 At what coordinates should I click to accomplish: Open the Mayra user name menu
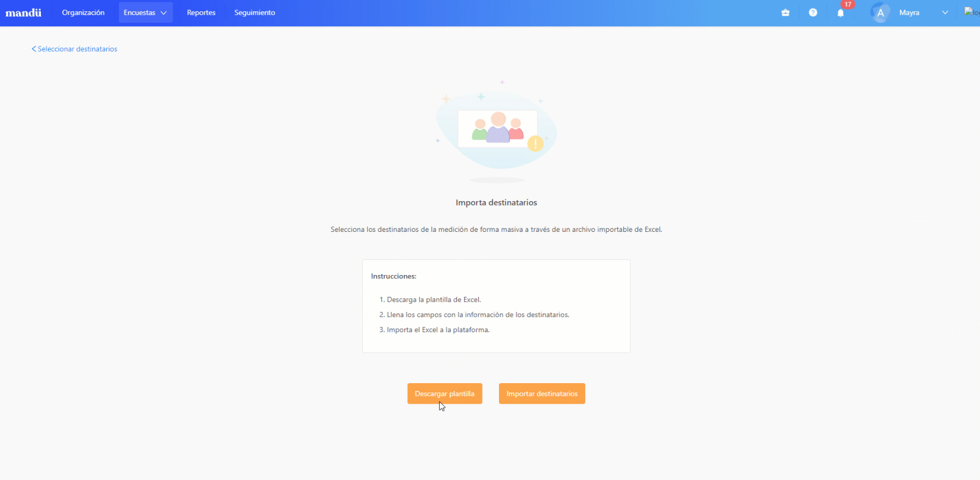point(909,13)
